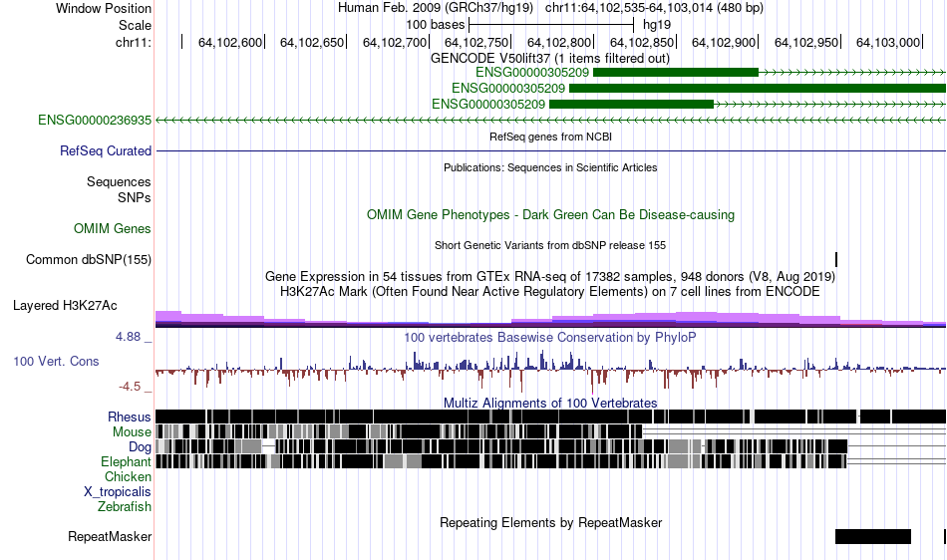Open Multiz Alignments of 100 Vertebrates title

click(x=550, y=403)
